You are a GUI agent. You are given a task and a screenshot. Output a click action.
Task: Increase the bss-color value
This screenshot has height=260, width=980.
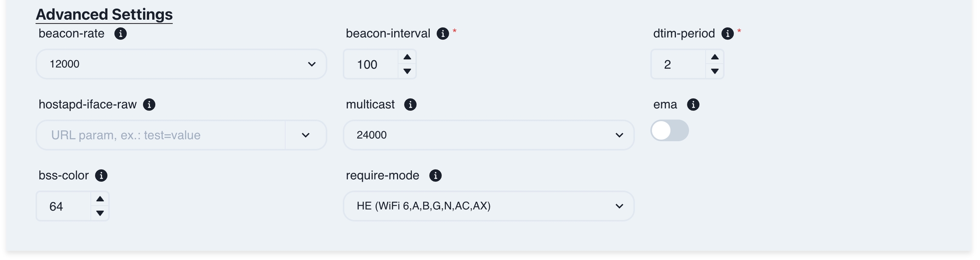[100, 199]
